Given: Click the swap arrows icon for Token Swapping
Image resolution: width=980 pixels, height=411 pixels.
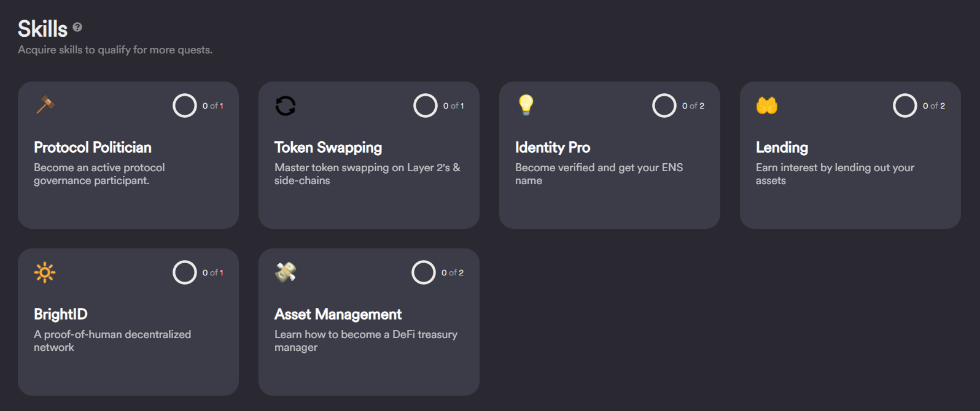Looking at the screenshot, I should click(286, 106).
